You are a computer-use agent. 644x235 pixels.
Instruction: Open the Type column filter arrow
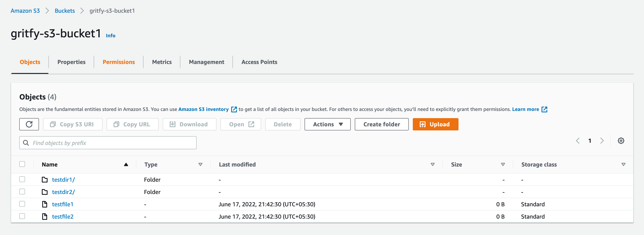[200, 164]
